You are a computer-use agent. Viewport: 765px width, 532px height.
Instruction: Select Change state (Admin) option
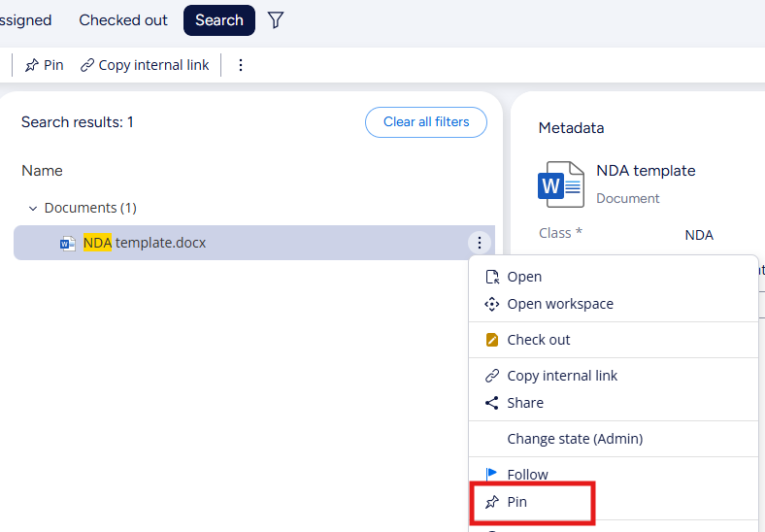click(x=574, y=439)
